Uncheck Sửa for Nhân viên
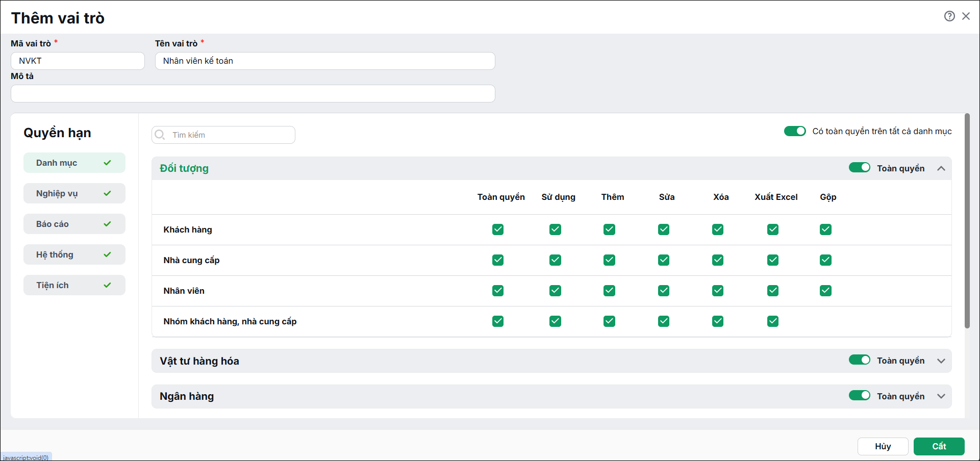 pos(663,291)
